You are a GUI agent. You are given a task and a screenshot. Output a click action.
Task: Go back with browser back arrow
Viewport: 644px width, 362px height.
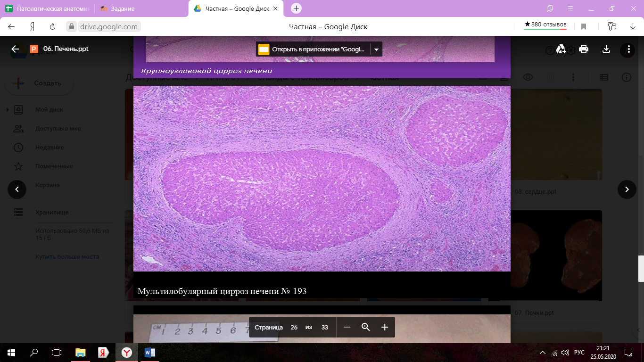(x=12, y=27)
